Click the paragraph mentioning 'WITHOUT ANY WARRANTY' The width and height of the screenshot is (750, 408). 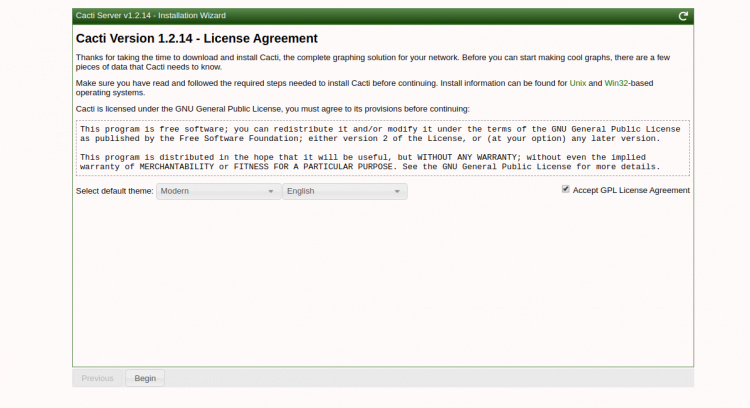(x=370, y=162)
